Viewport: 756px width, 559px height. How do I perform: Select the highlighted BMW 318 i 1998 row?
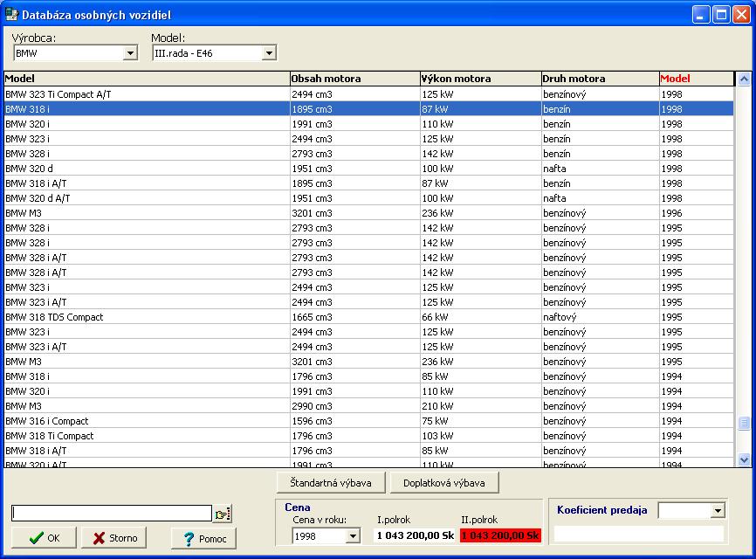point(369,109)
